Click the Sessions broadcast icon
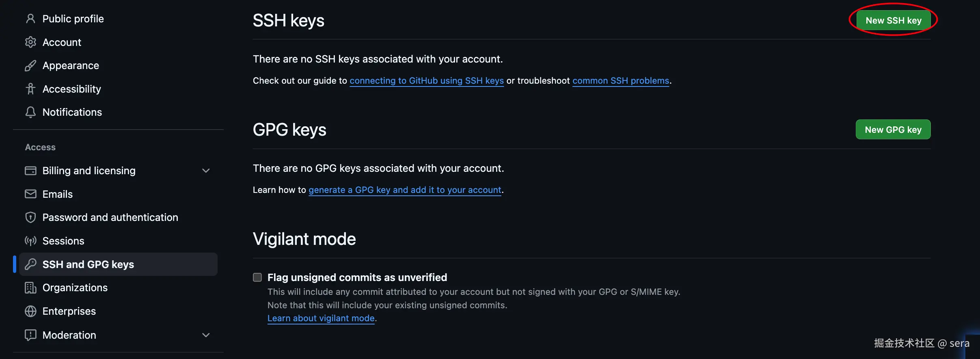The width and height of the screenshot is (980, 359). (x=30, y=240)
